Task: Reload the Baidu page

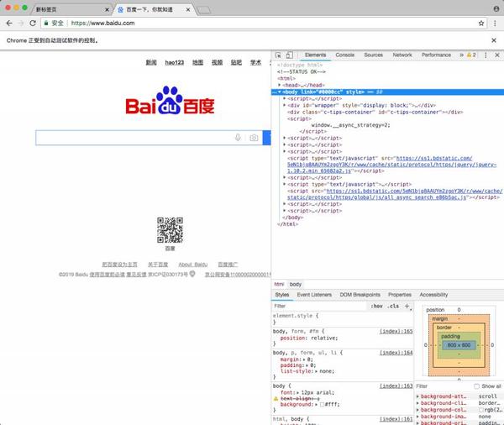Action: (x=33, y=24)
